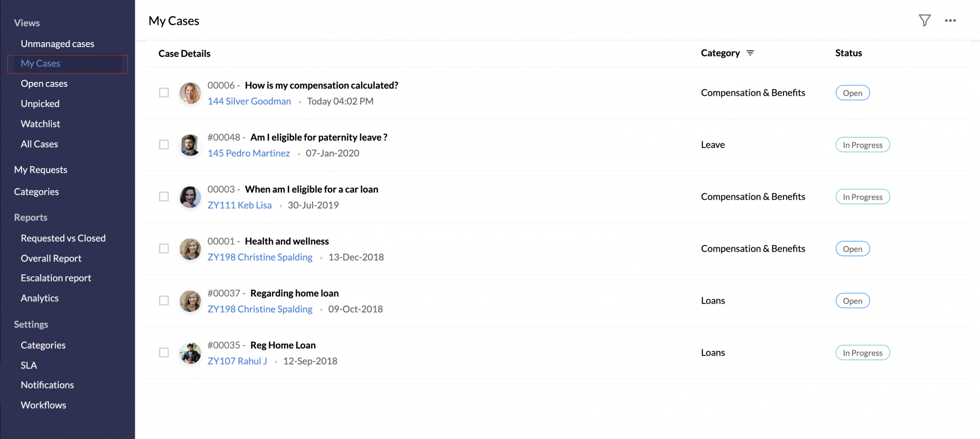Open the Watchlist view
Image resolution: width=980 pixels, height=439 pixels.
pos(40,124)
